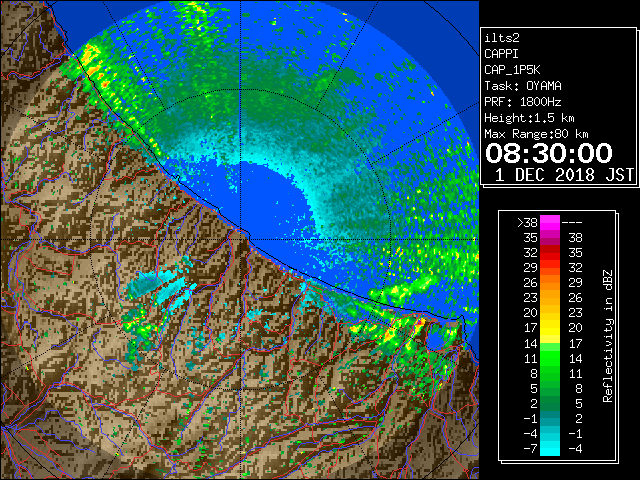Click the '08:30:00' timestamp
The image size is (640, 480).
pyautogui.click(x=549, y=153)
